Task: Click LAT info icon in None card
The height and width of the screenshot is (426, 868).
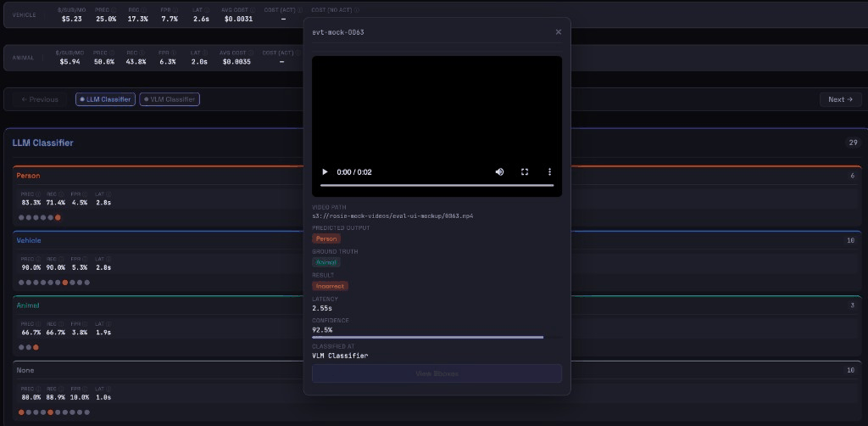Action: click(x=108, y=389)
